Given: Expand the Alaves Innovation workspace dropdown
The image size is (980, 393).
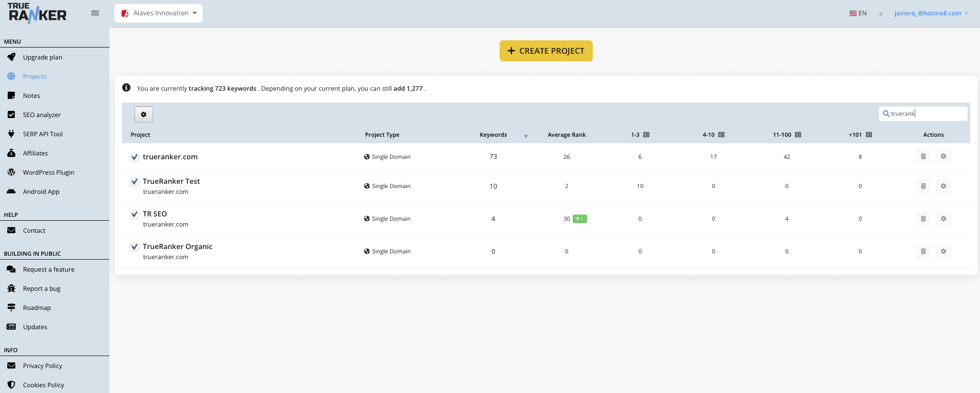Looking at the screenshot, I should click(159, 13).
